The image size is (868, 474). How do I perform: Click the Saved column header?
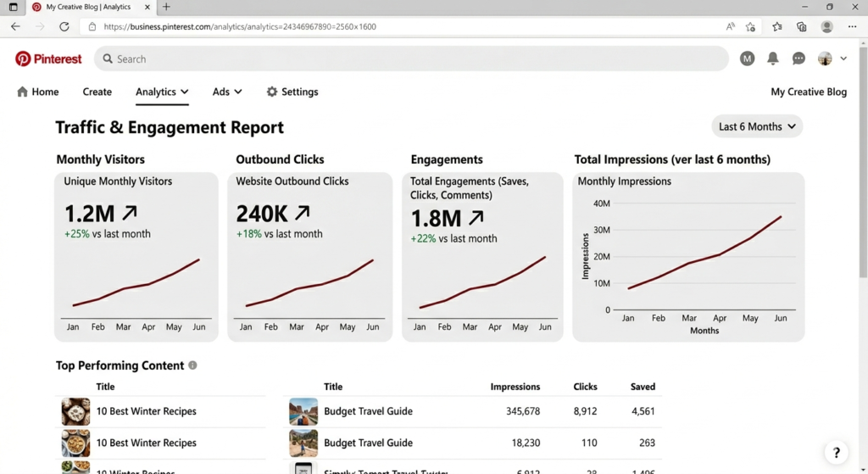click(x=643, y=387)
